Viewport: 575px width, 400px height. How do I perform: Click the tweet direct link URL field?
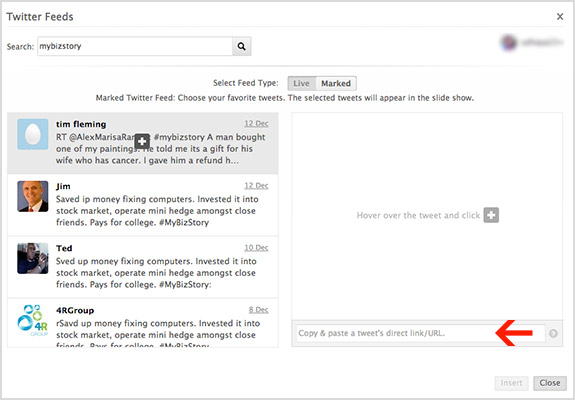(x=420, y=333)
